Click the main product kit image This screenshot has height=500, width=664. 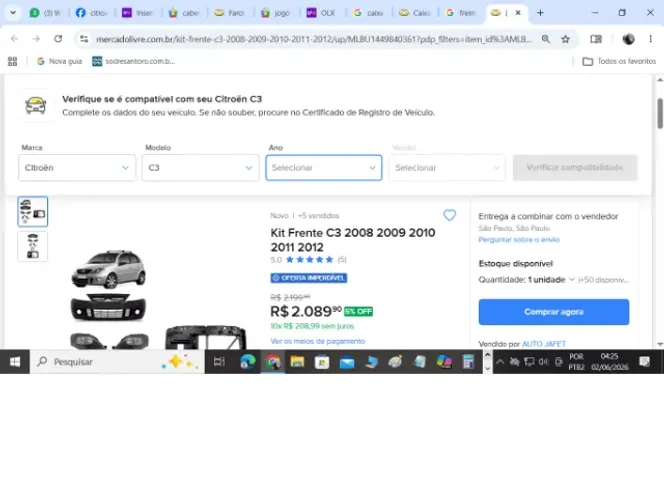[x=157, y=298]
